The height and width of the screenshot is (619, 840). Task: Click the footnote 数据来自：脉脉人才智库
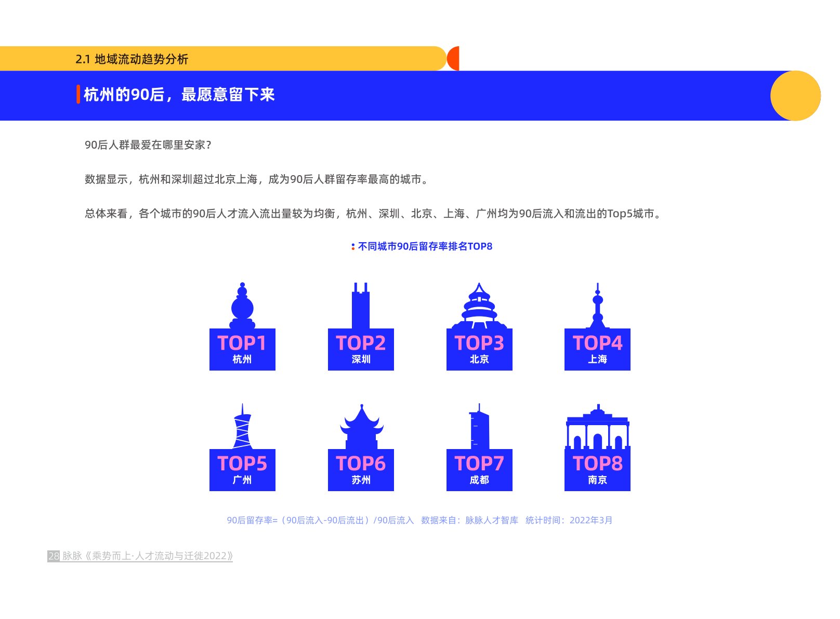click(469, 520)
